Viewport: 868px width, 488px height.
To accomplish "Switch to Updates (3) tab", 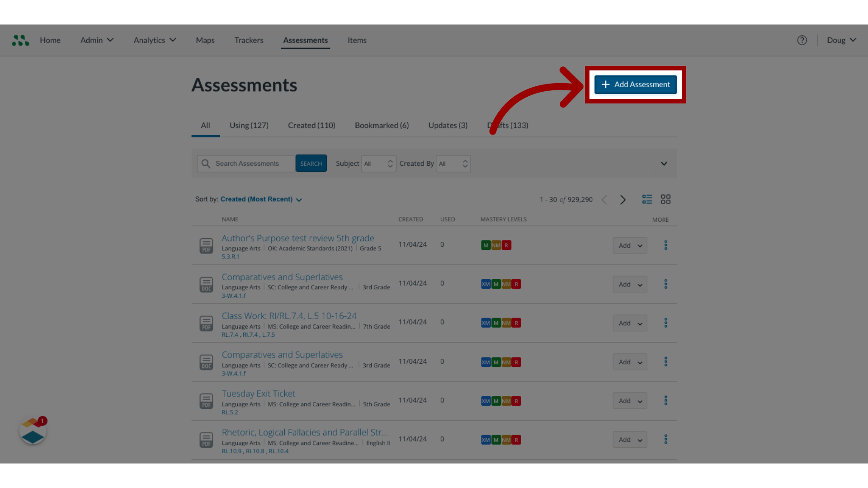I will 448,125.
